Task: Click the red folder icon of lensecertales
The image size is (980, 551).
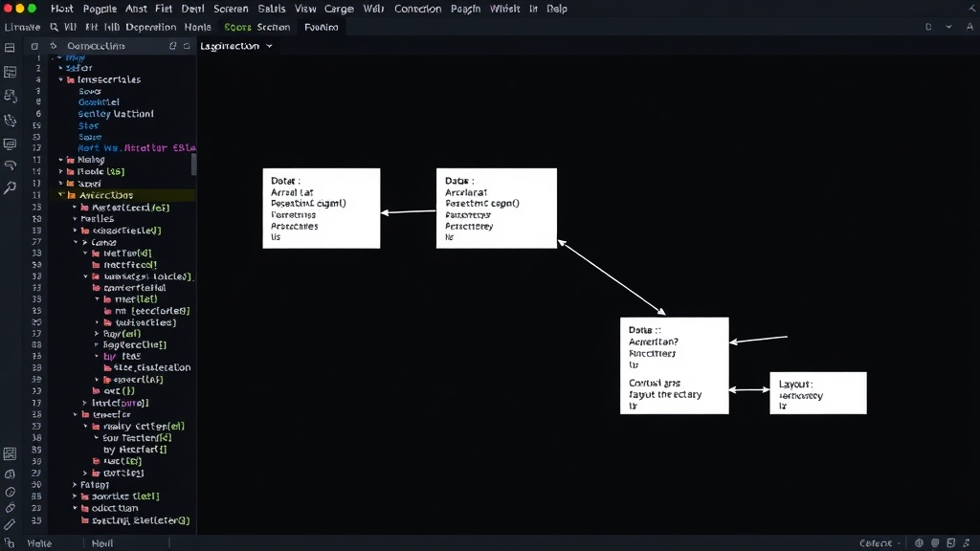Action: click(71, 80)
